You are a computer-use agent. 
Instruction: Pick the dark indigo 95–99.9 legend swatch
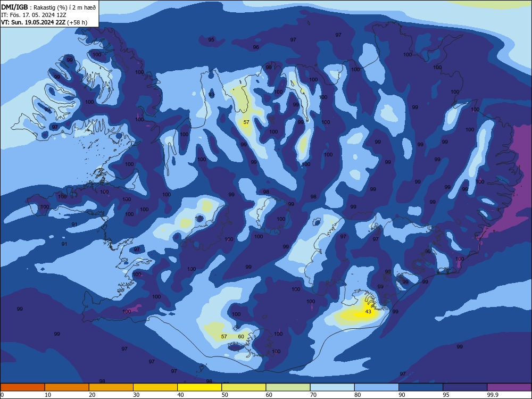point(465,387)
